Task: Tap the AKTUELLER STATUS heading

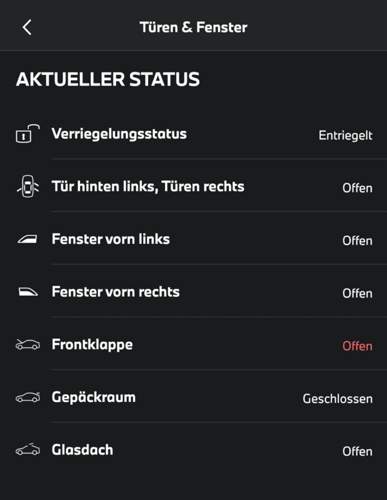Action: coord(108,79)
